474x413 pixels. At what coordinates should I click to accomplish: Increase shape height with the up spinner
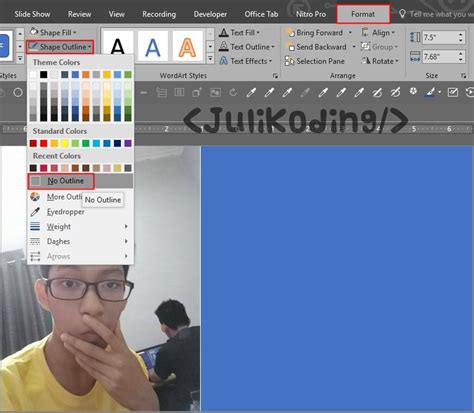point(461,34)
